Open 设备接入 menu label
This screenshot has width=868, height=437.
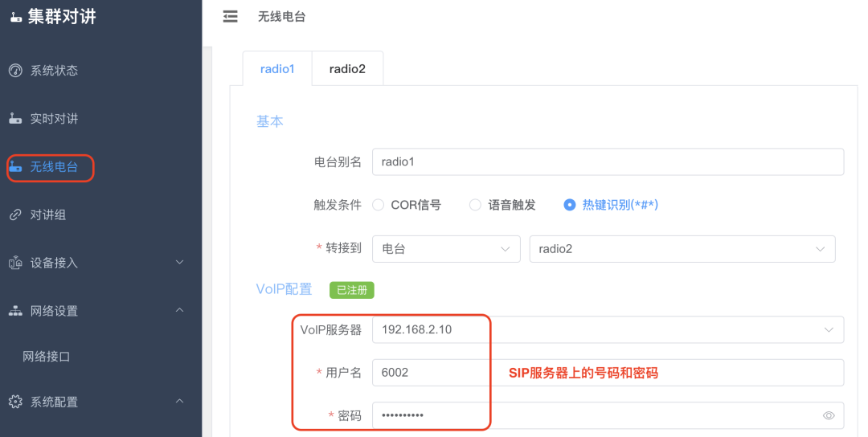pyautogui.click(x=54, y=263)
